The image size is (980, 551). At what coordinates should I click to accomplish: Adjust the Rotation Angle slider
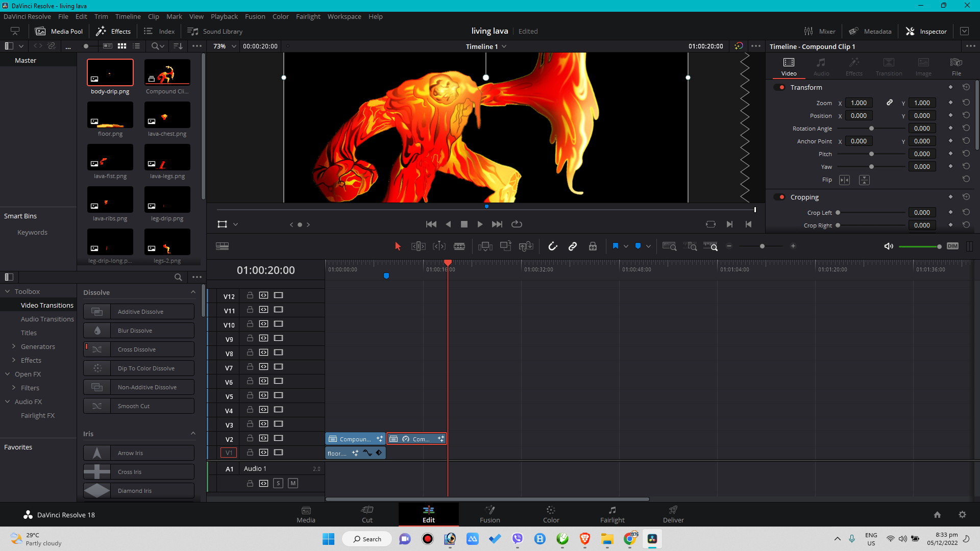871,129
